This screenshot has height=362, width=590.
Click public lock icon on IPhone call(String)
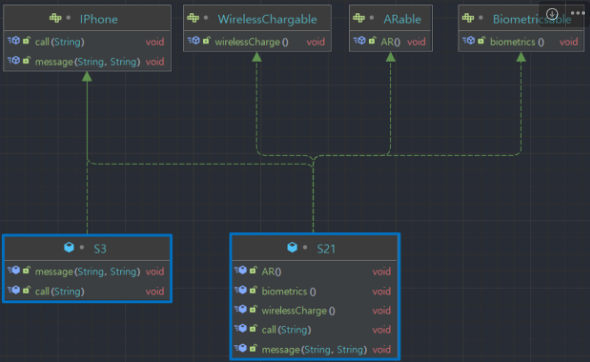click(26, 40)
